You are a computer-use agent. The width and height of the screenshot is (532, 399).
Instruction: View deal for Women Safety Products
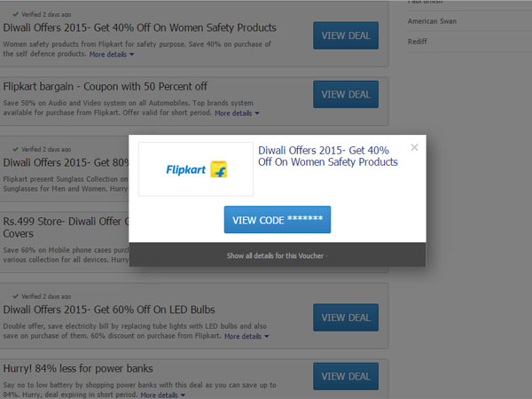click(345, 35)
